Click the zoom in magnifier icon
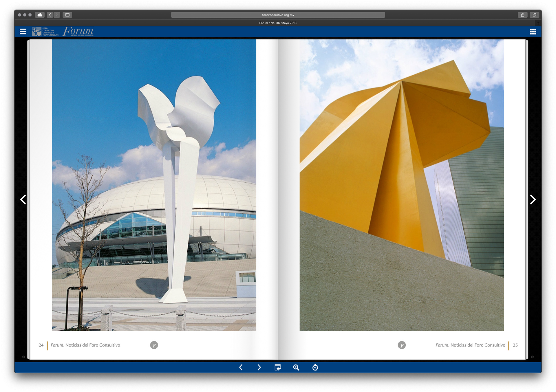The height and width of the screenshot is (392, 556). point(296,367)
